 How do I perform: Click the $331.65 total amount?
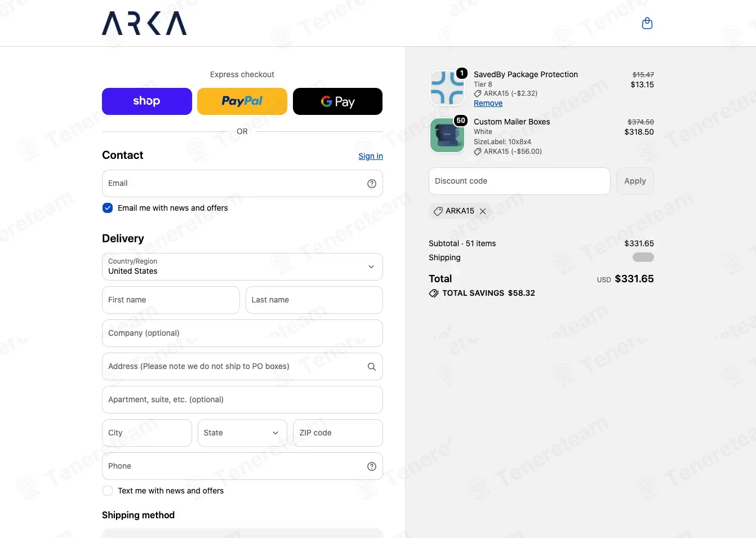pos(634,279)
